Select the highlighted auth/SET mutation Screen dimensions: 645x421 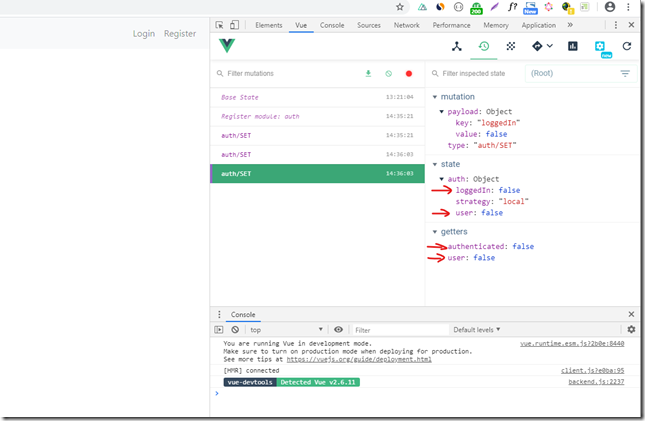pos(317,174)
